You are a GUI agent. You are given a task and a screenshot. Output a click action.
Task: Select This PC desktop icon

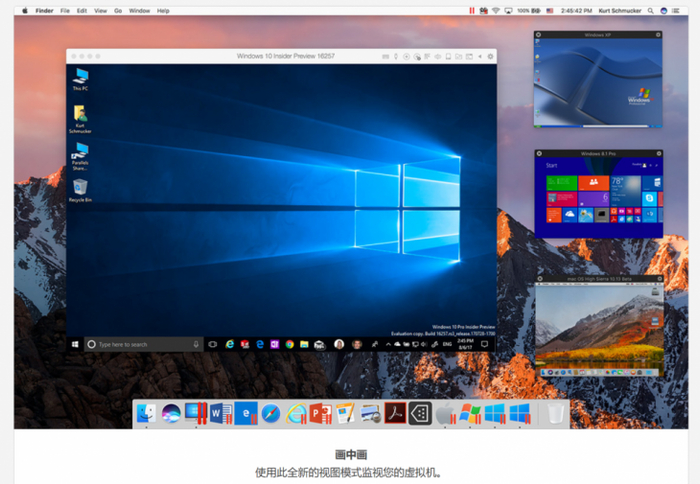pos(80,79)
